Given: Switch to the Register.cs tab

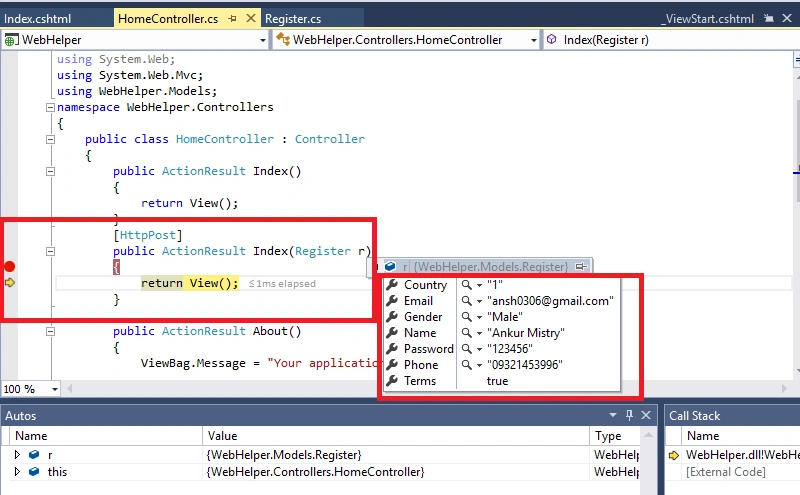Looking at the screenshot, I should 293,19.
